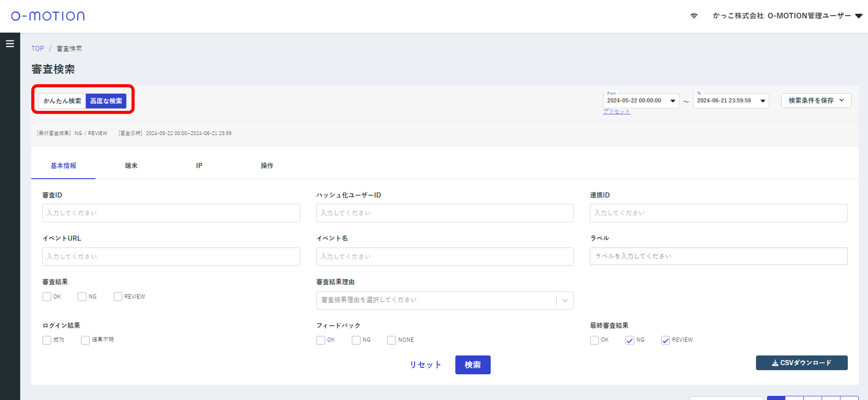The width and height of the screenshot is (868, 400).
Task: Open the hamburger sidebar menu
Action: pos(10,43)
